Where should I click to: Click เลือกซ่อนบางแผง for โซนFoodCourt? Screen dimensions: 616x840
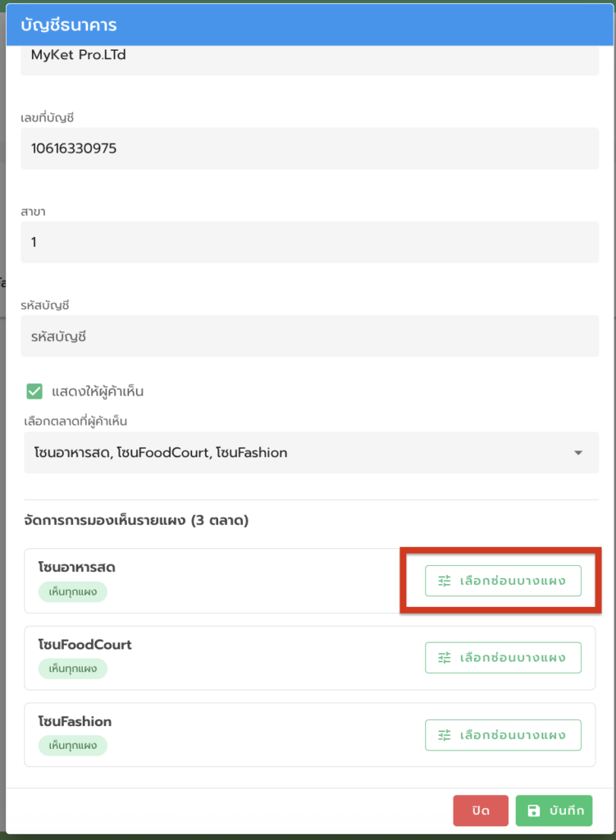503,658
